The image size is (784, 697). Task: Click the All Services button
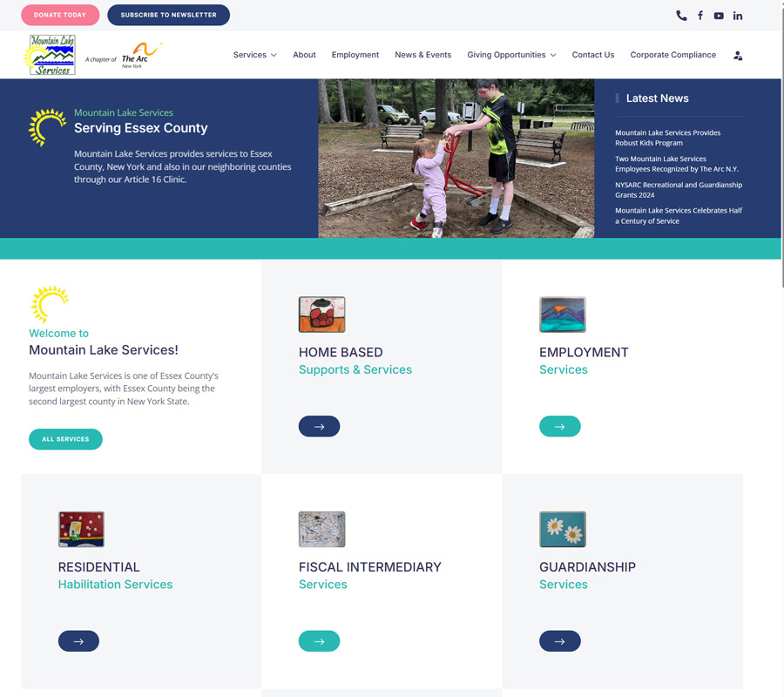[65, 439]
